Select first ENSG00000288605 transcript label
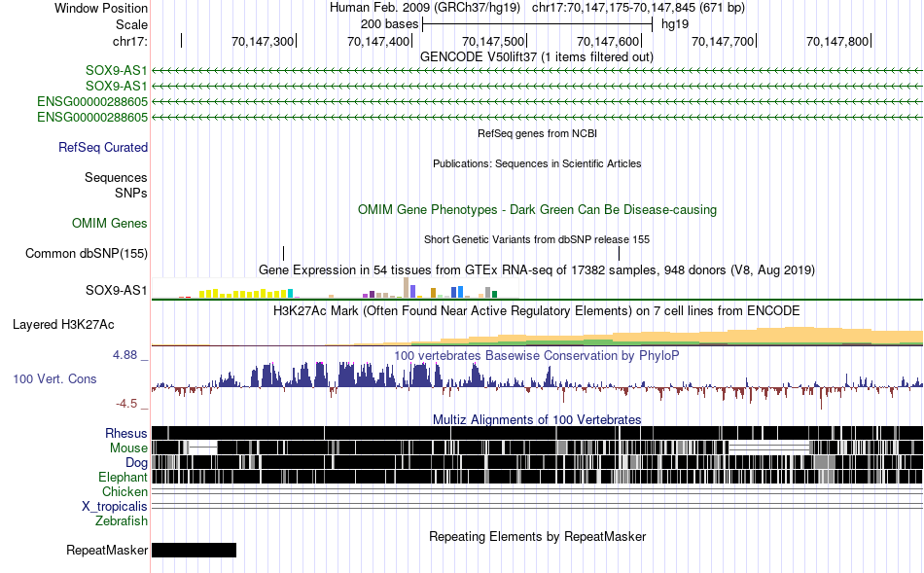 (x=92, y=101)
